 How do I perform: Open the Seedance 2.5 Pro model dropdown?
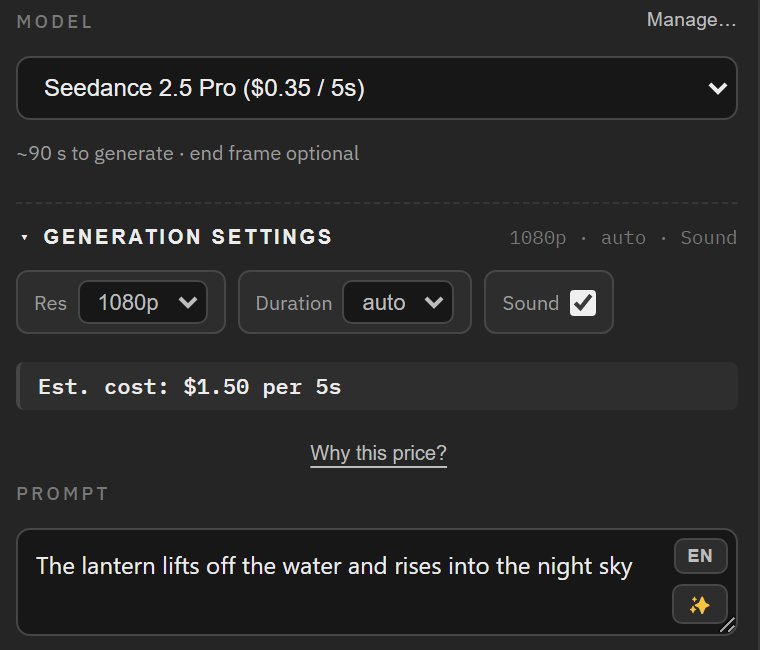pos(377,88)
